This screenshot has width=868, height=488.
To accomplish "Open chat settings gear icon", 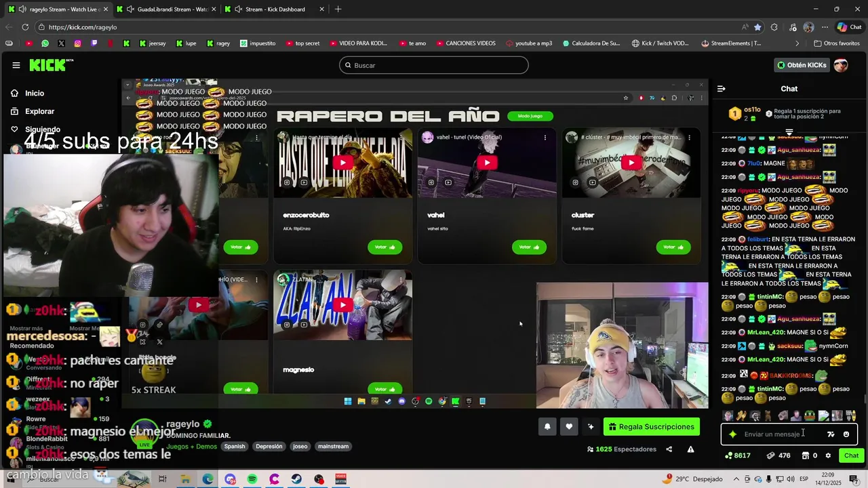I will coord(828,455).
